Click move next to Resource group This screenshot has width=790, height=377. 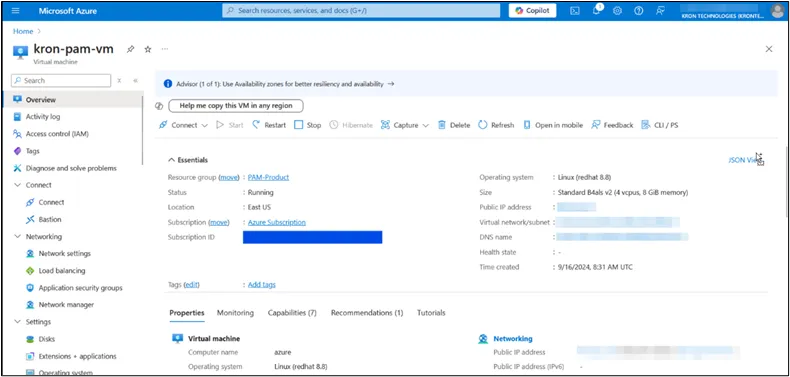(x=229, y=177)
